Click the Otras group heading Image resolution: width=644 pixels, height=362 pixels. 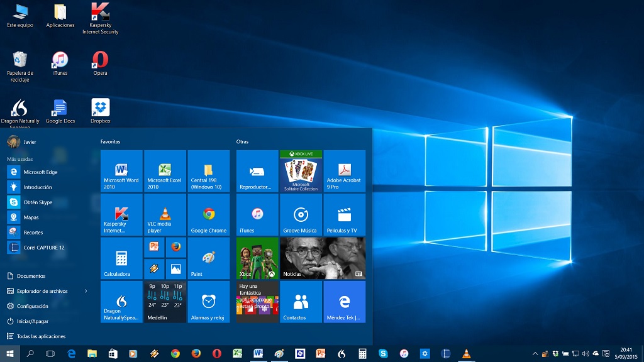click(242, 141)
